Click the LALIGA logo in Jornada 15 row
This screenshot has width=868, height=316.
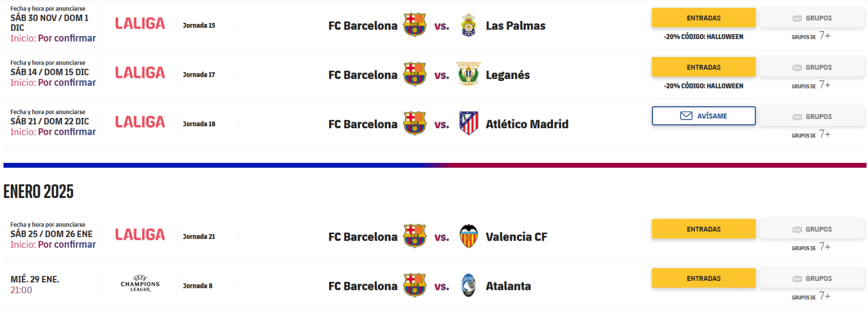139,22
